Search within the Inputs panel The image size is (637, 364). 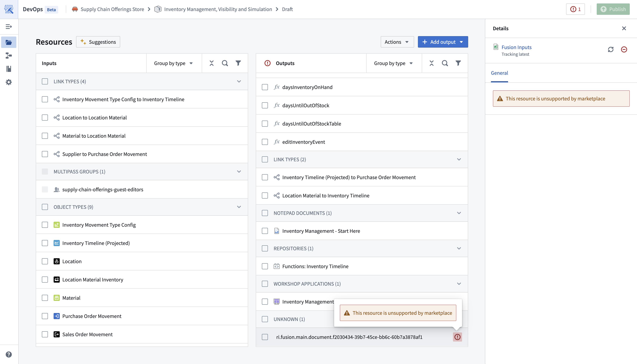coord(225,63)
